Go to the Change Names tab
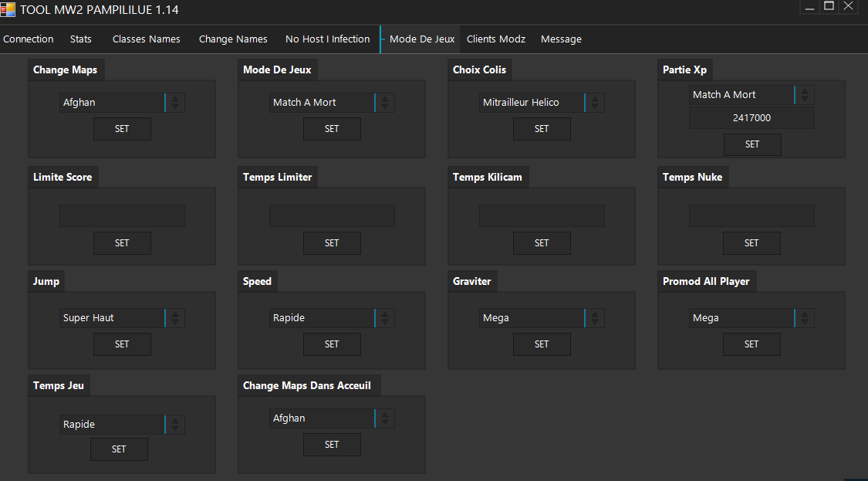Viewport: 868px width, 481px height. [x=233, y=39]
